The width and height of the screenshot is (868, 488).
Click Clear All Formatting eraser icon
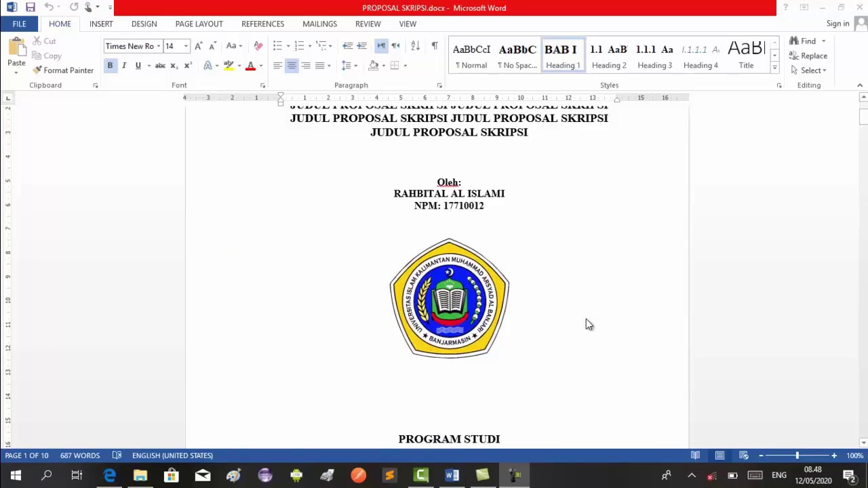[258, 46]
